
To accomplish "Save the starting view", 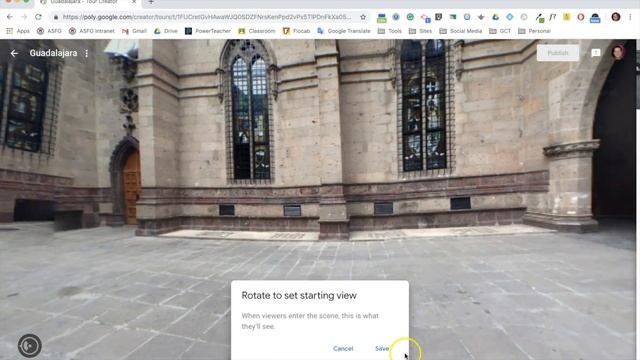I will coord(382,349).
